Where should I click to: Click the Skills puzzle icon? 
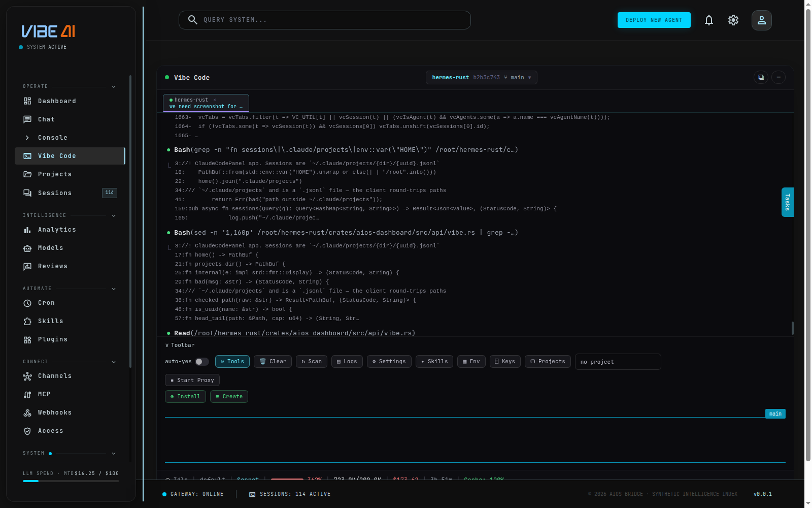(27, 321)
